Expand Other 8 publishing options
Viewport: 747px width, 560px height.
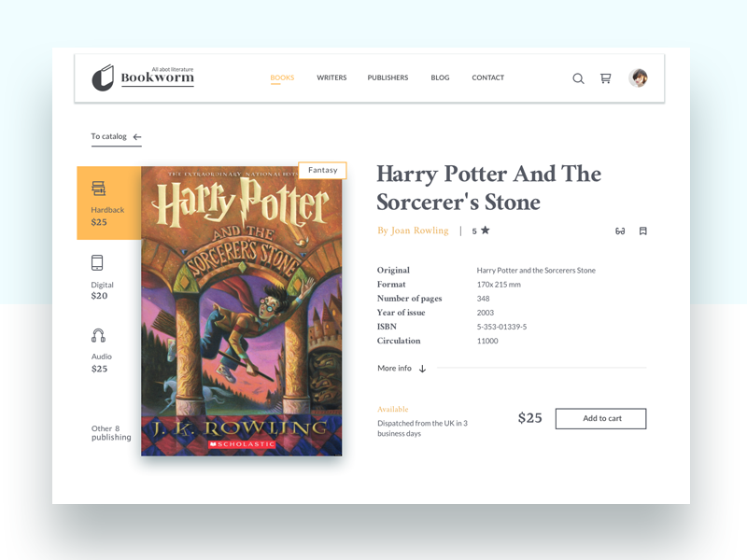[111, 433]
